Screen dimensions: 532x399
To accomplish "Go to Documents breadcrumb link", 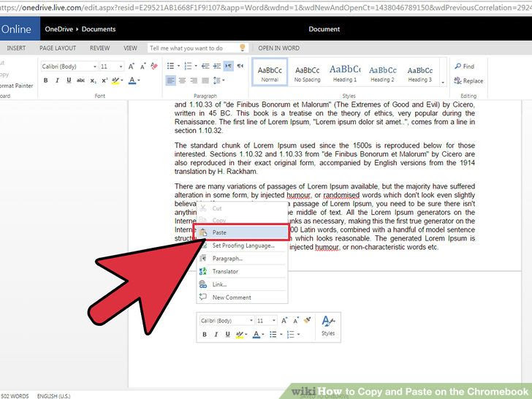I will pos(99,29).
